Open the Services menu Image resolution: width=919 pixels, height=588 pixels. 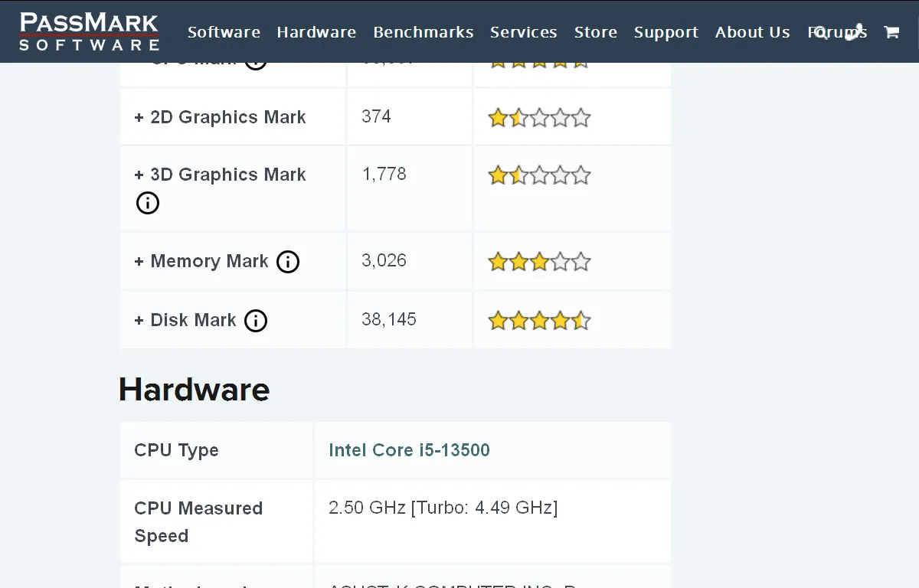524,32
